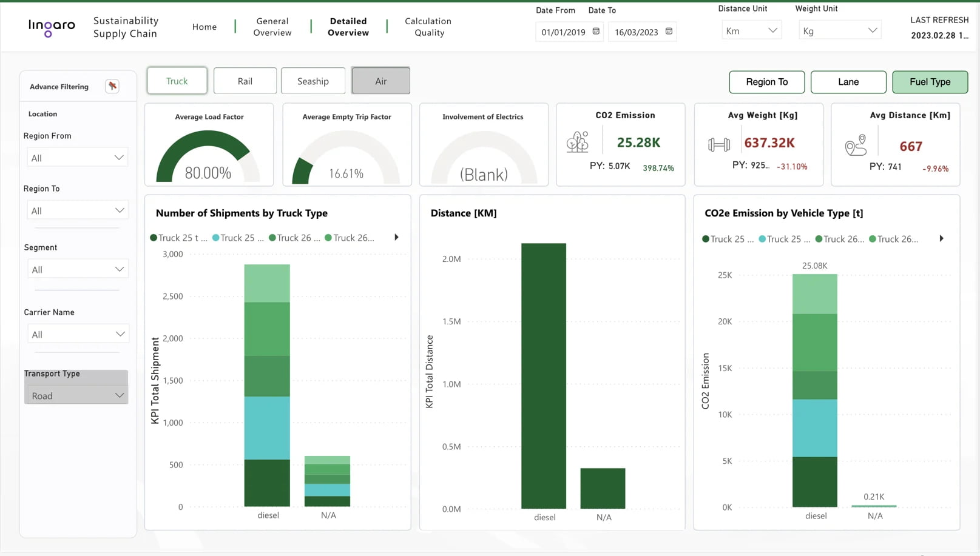Click the Fuel Type button

click(930, 82)
